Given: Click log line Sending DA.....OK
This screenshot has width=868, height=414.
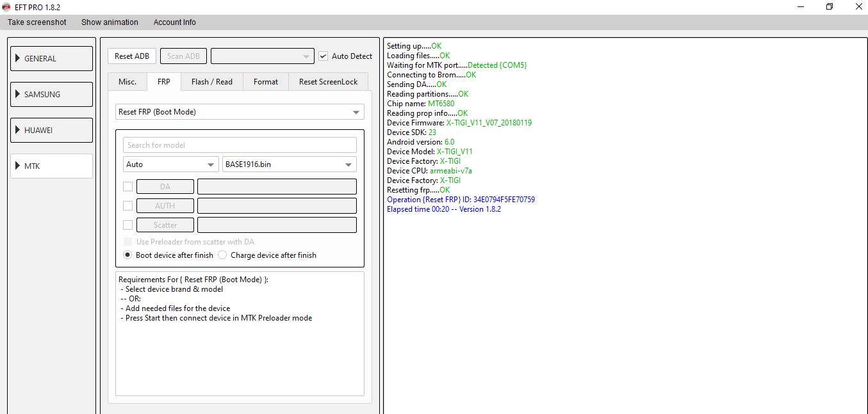Looking at the screenshot, I should (417, 84).
